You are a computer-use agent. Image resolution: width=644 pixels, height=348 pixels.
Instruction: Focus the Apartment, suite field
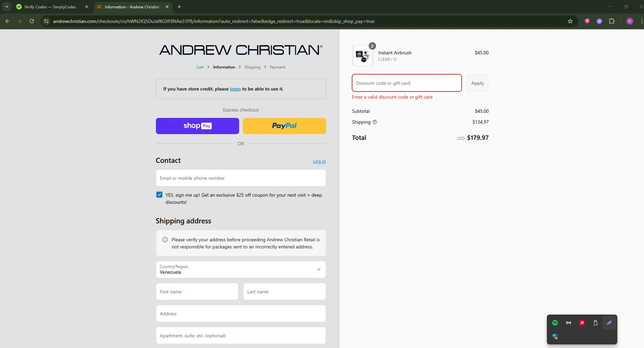pyautogui.click(x=241, y=336)
